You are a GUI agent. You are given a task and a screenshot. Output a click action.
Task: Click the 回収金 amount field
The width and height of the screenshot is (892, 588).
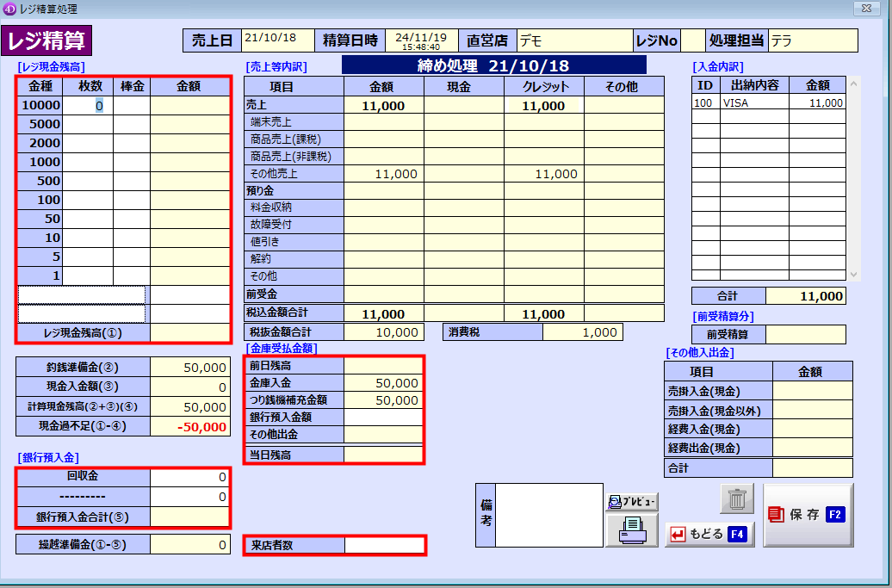click(x=189, y=477)
